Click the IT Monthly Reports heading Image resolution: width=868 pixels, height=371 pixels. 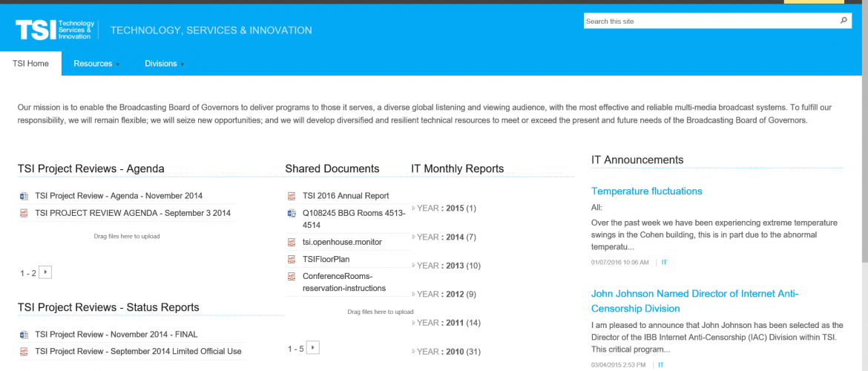tap(457, 169)
